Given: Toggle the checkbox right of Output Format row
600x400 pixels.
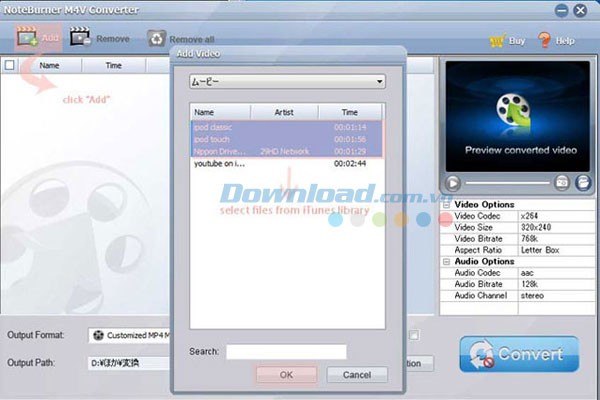Looking at the screenshot, I should tap(414, 334).
